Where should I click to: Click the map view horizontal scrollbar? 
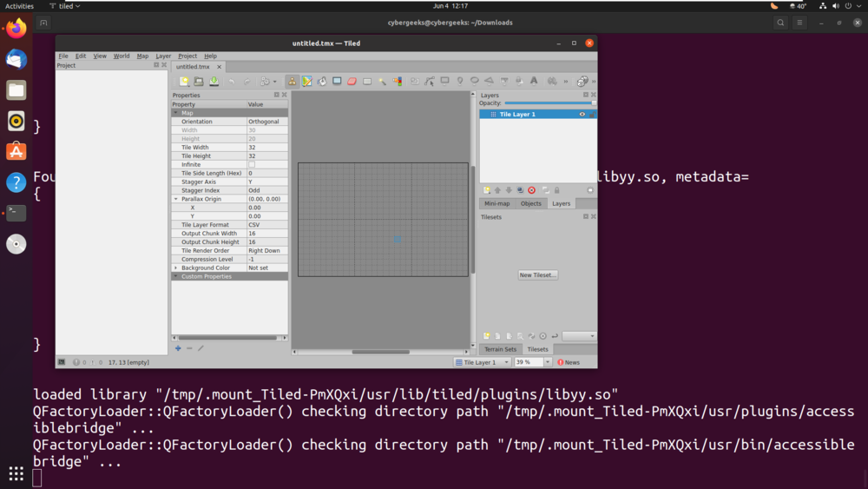[x=381, y=352]
